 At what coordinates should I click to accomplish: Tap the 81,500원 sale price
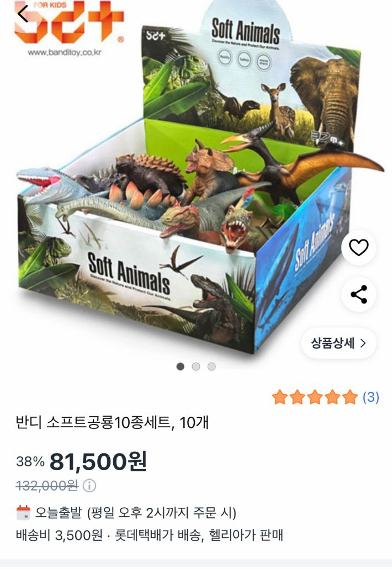tap(98, 462)
